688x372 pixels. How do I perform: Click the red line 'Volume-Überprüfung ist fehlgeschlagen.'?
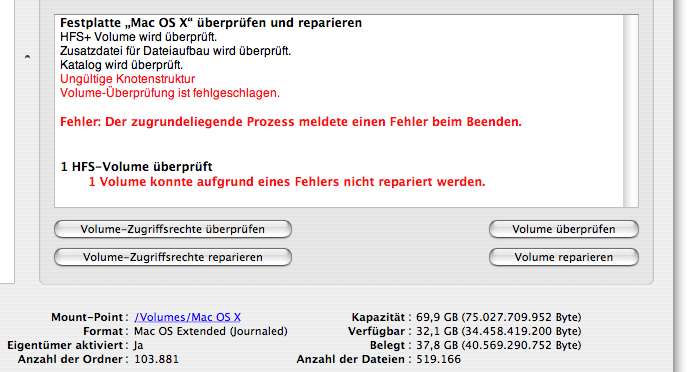(170, 93)
